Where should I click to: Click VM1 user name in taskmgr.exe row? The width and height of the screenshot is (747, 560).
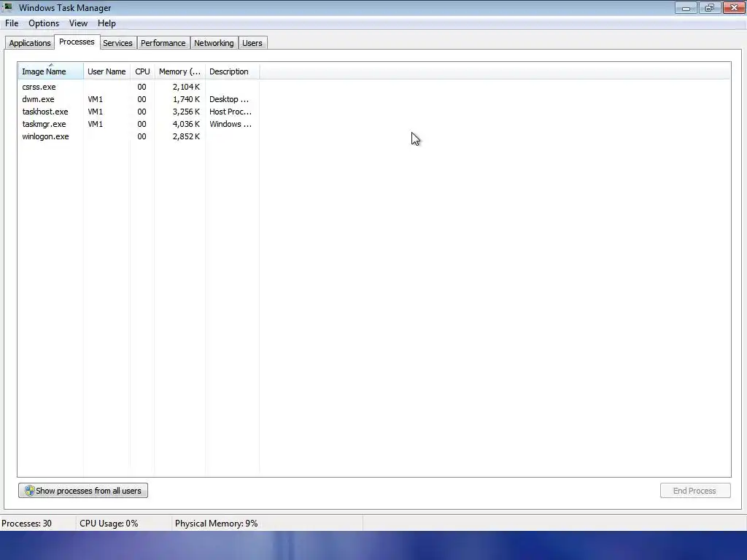tap(96, 124)
